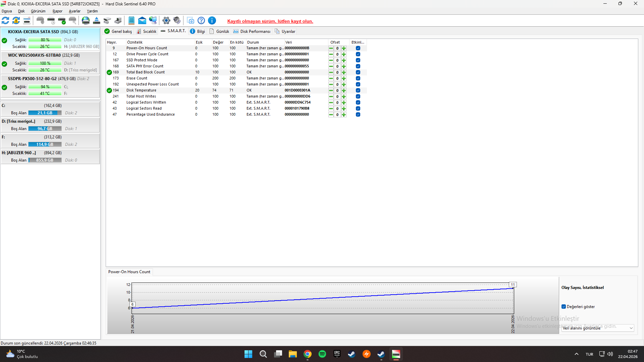Click the globe-over-disk toolbar icon
Viewport: 644px width, 362px height.
(x=86, y=21)
